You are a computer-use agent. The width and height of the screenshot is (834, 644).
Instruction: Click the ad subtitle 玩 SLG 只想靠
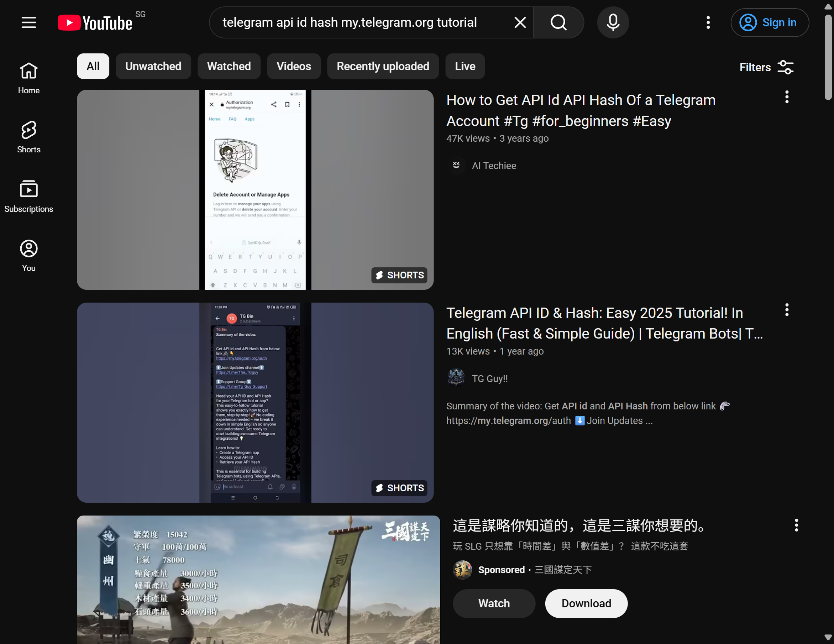click(x=570, y=546)
